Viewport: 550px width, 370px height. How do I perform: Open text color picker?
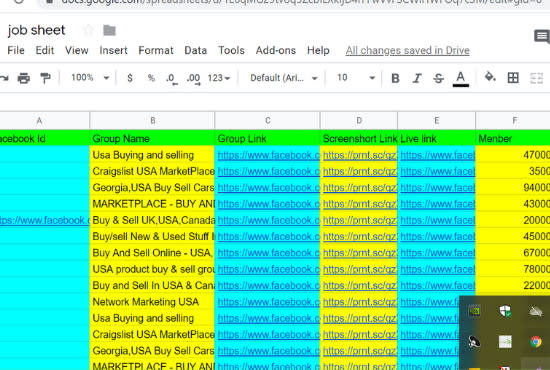tap(461, 79)
